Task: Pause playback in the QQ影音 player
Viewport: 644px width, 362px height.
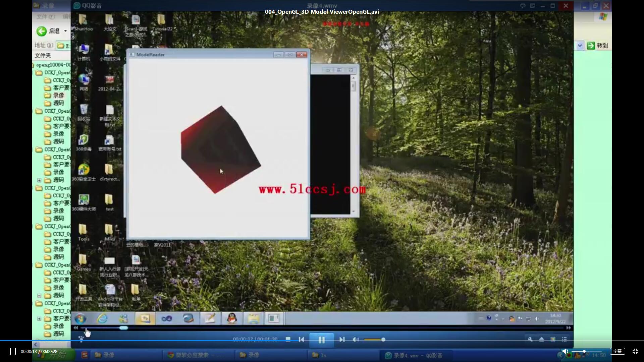Action: click(321, 340)
